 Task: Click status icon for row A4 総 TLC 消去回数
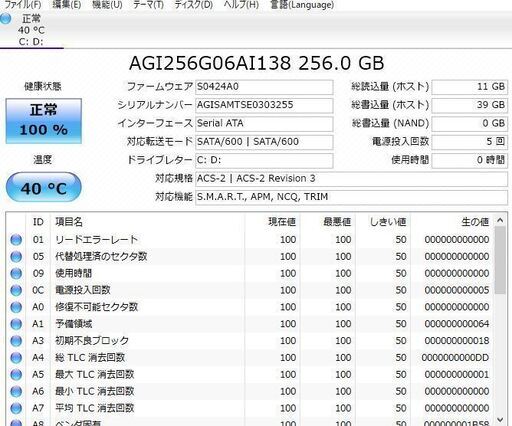tap(16, 358)
